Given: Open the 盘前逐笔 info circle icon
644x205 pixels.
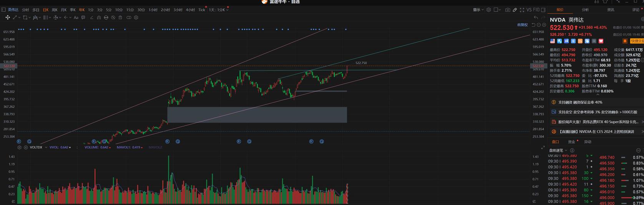Looking at the screenshot, I should pos(572,150).
